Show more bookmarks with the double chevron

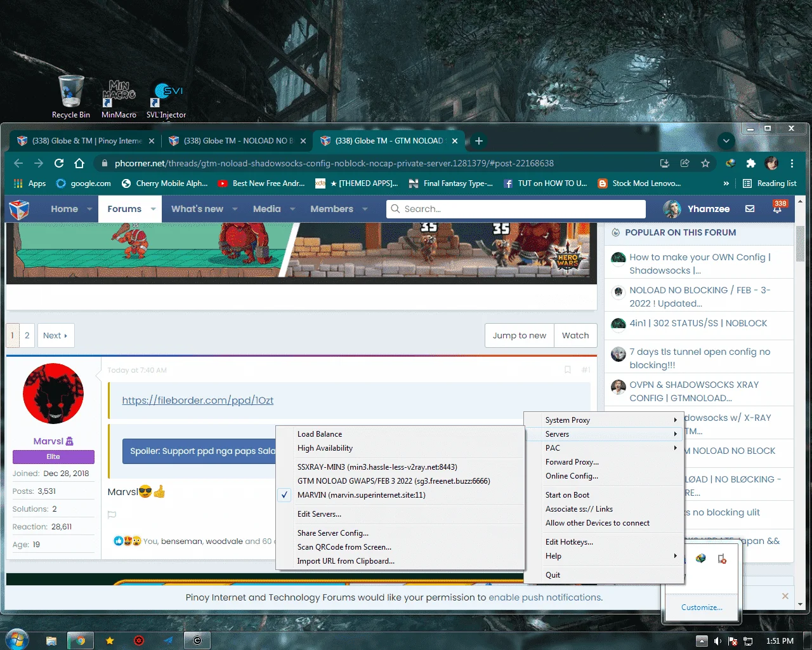coord(726,183)
